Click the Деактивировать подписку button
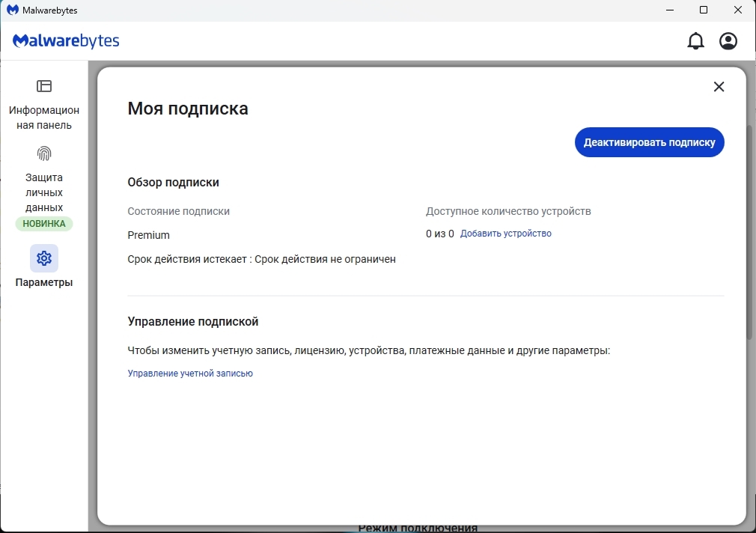 (649, 142)
